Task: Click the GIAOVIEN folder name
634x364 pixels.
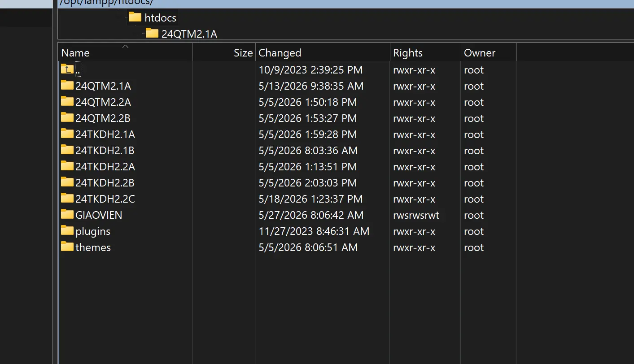Action: [99, 215]
